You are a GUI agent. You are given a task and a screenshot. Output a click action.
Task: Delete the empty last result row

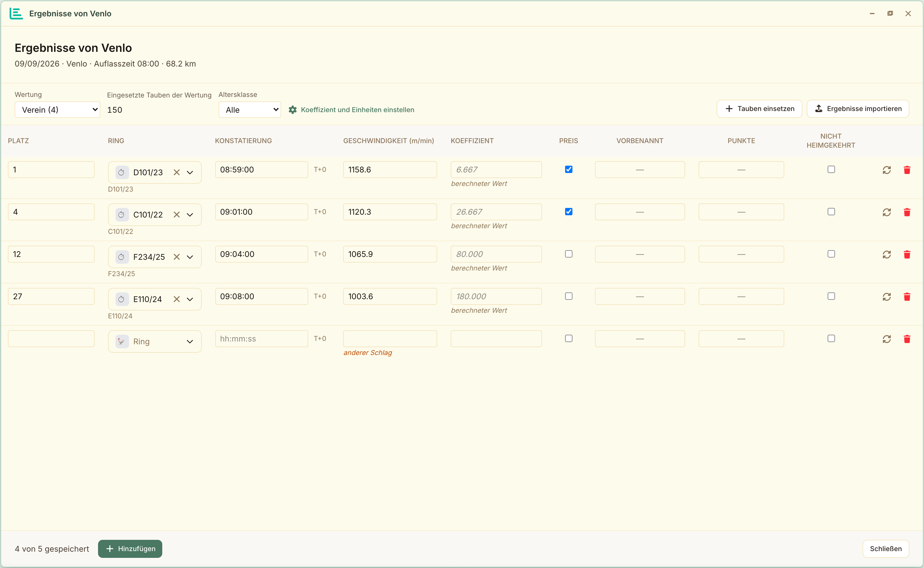pyautogui.click(x=907, y=339)
